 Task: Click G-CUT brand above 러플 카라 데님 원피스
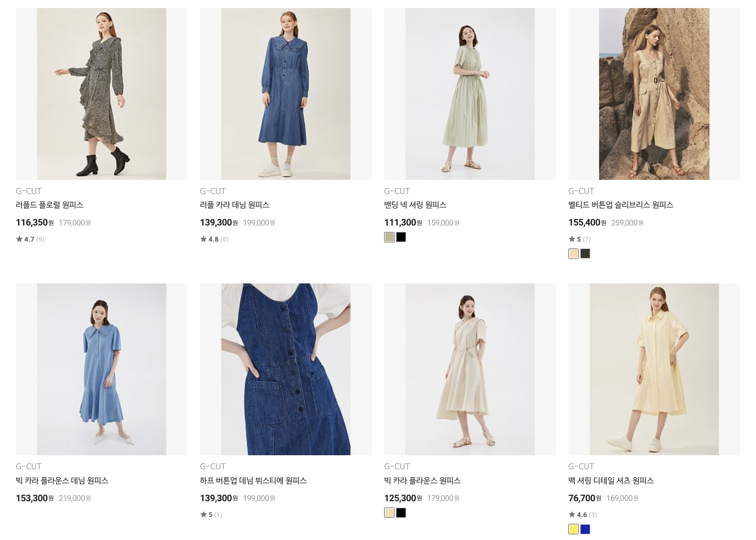(x=213, y=191)
